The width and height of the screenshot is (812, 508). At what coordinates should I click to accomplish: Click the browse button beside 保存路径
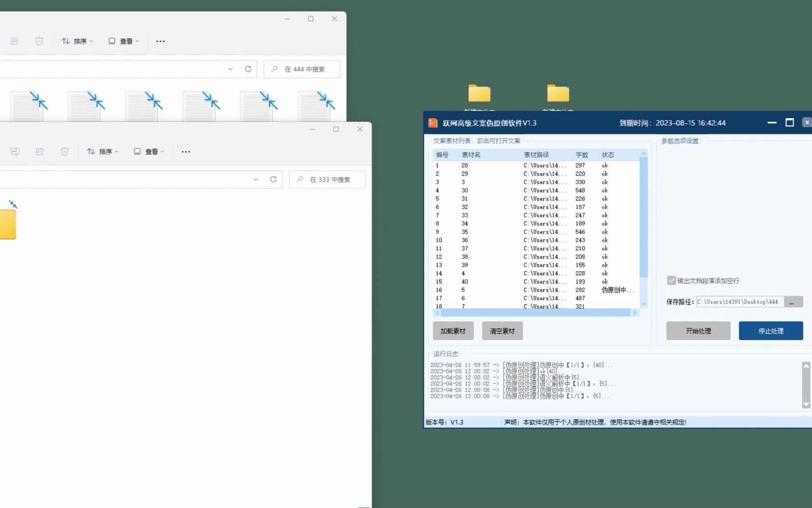point(794,302)
